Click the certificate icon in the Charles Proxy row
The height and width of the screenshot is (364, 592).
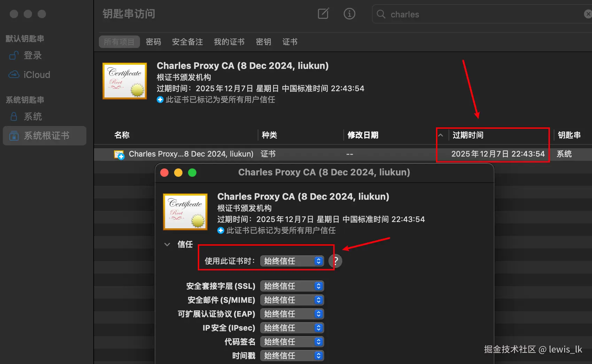[119, 155]
